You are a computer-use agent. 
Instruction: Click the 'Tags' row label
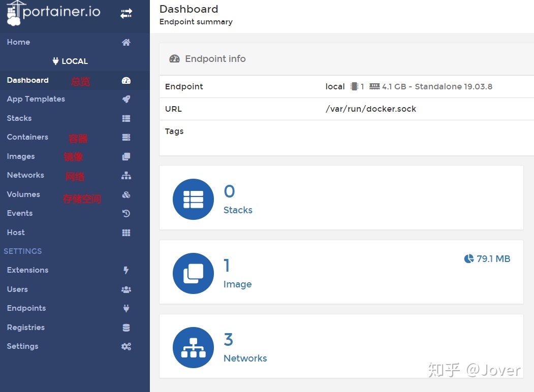point(174,132)
